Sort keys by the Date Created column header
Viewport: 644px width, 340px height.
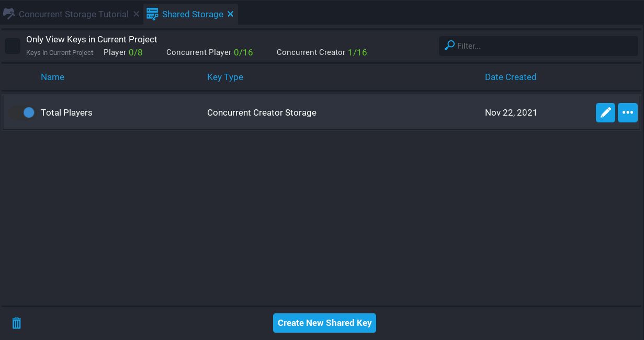[x=510, y=77]
